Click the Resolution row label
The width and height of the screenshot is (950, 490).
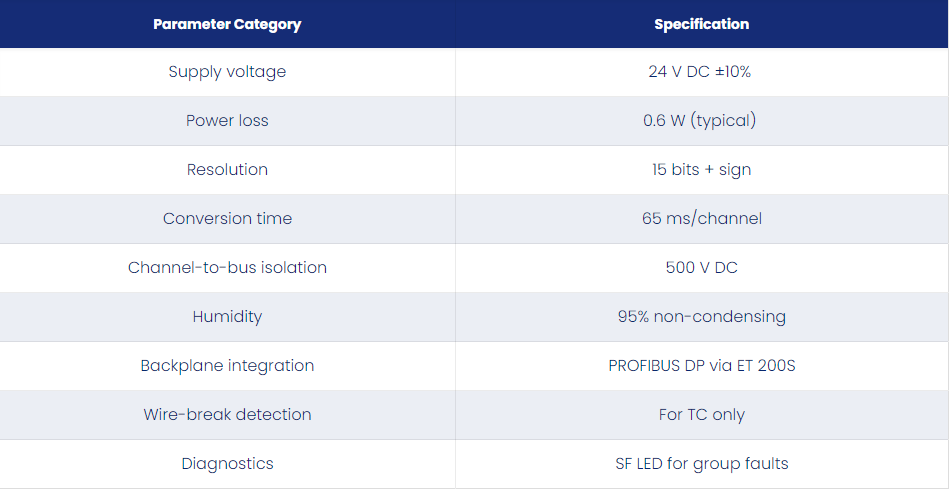[x=227, y=170]
